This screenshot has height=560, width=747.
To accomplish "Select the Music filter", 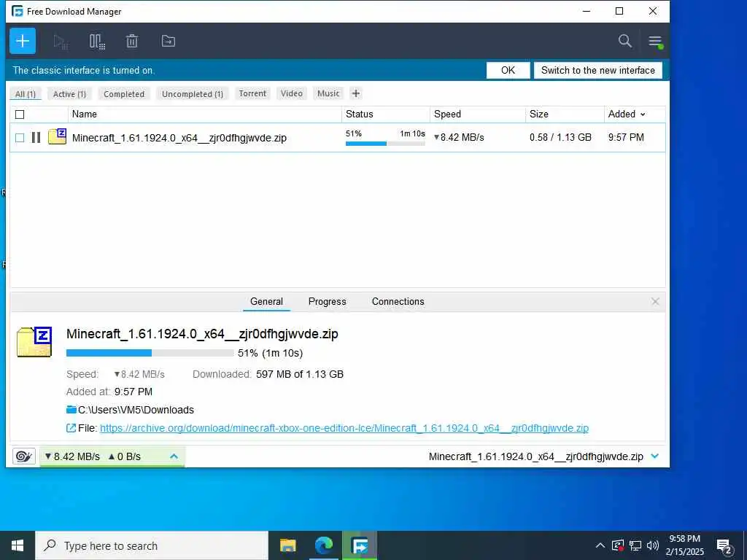I will coord(328,93).
